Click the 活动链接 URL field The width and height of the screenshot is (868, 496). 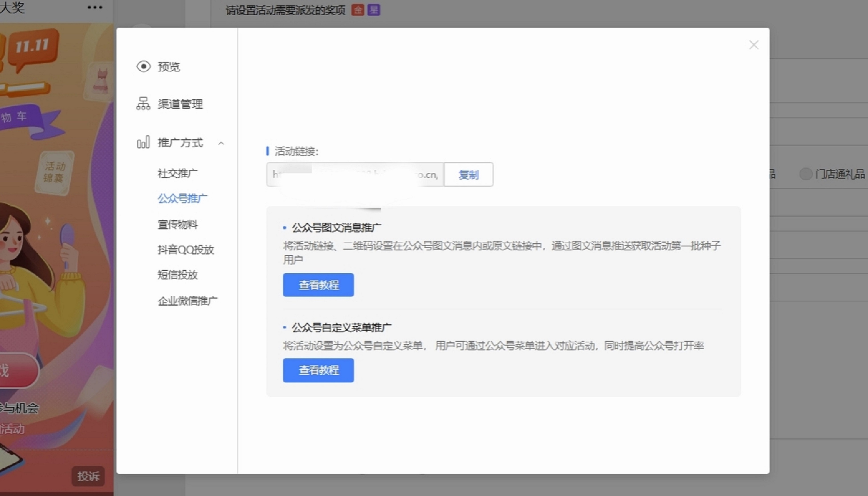[355, 175]
